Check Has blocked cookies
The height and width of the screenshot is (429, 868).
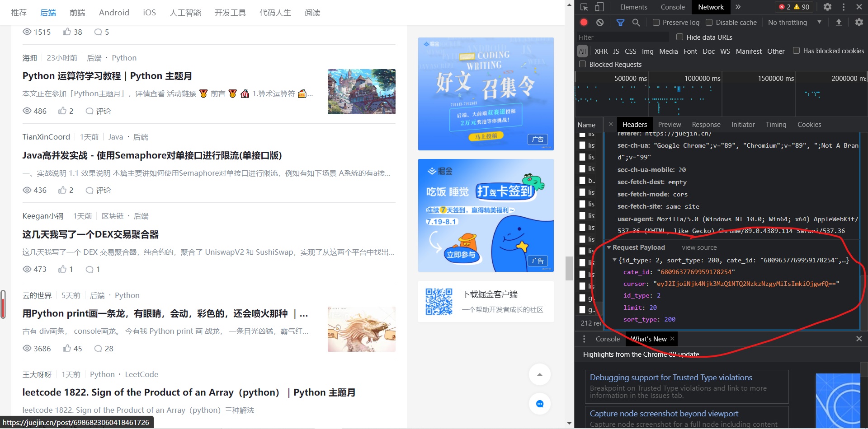click(x=796, y=51)
